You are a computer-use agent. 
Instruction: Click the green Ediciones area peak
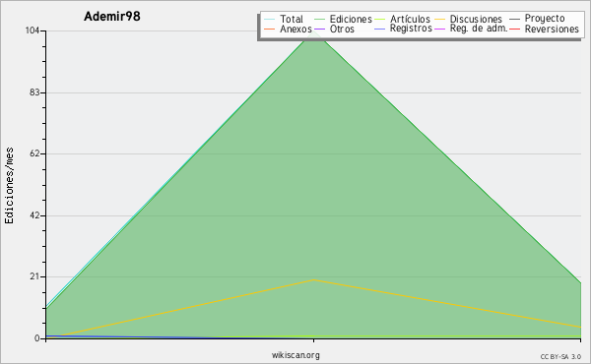coord(313,33)
